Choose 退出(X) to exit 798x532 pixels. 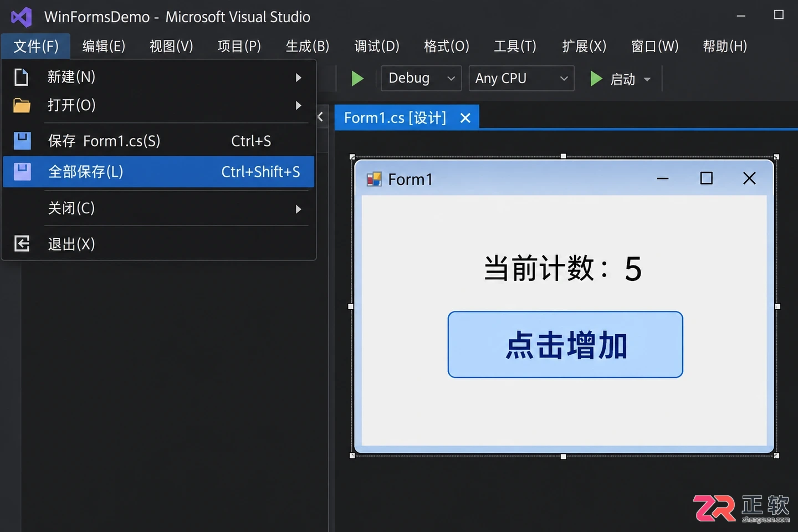click(x=159, y=244)
